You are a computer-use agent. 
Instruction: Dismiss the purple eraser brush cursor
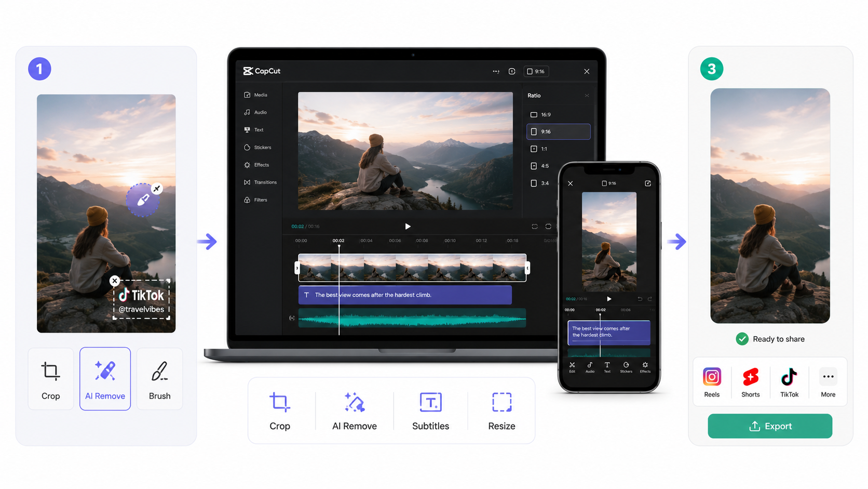[x=157, y=189]
